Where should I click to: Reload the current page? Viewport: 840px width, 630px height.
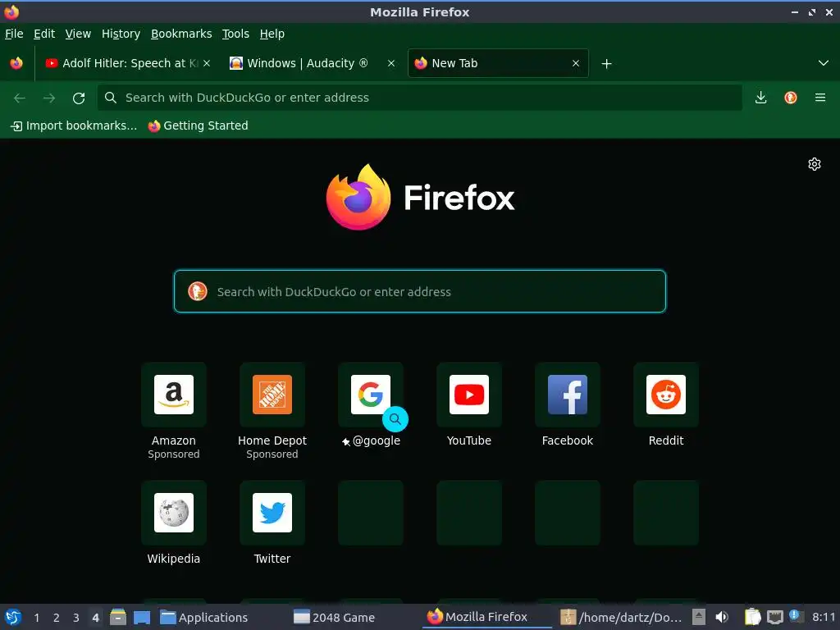point(79,98)
